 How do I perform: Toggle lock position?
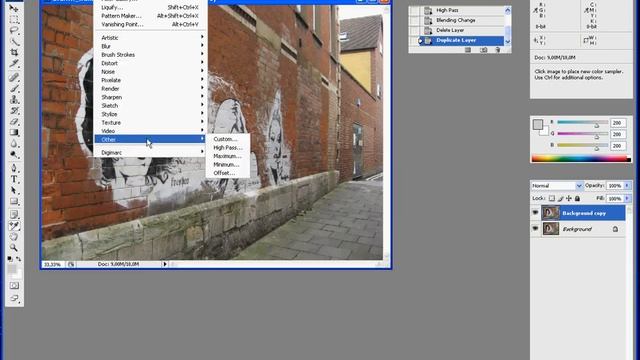(569, 198)
